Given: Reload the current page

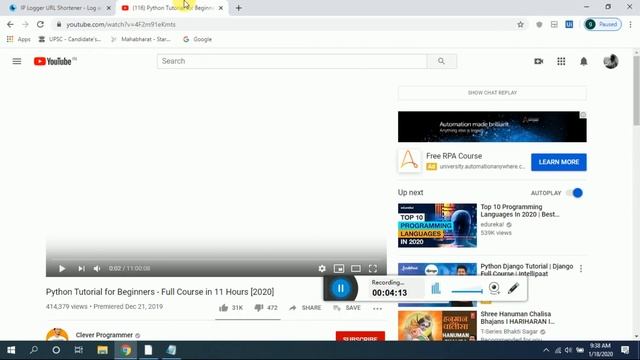Looking at the screenshot, I should 40,24.
